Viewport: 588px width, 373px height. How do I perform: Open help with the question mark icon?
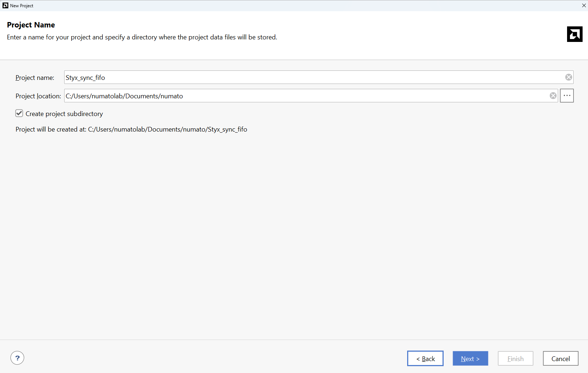(17, 358)
